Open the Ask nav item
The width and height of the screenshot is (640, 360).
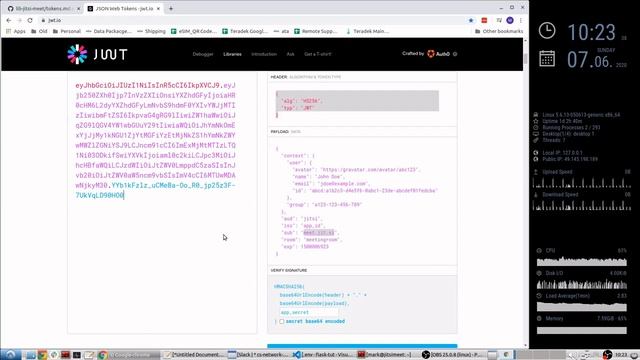point(290,54)
